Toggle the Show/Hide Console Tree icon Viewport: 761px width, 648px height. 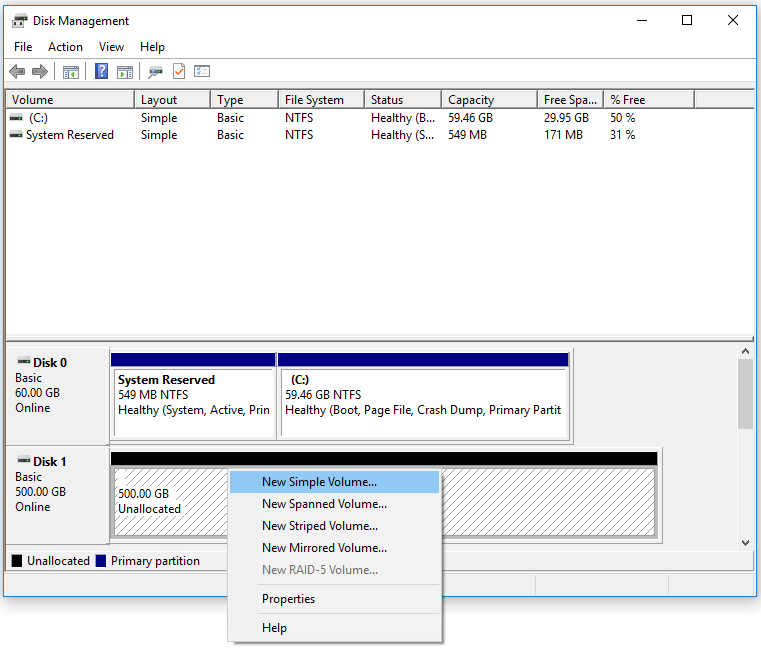point(71,72)
